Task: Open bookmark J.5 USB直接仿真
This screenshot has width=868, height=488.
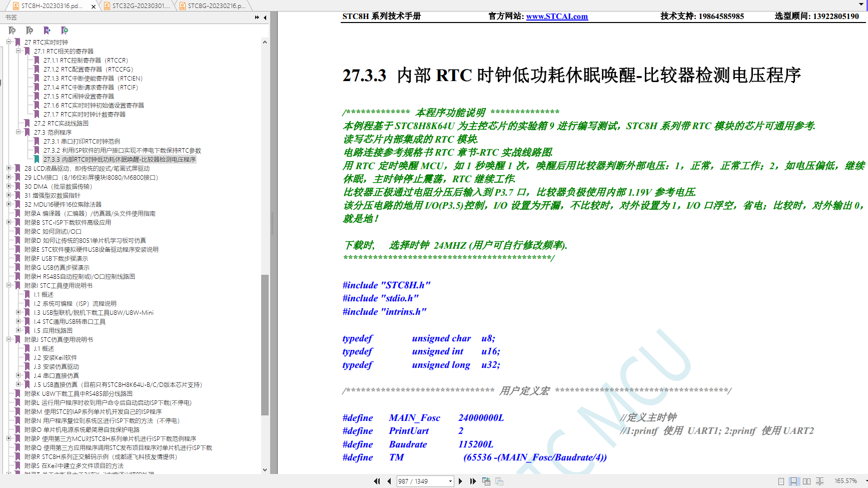Action: pyautogui.click(x=118, y=385)
